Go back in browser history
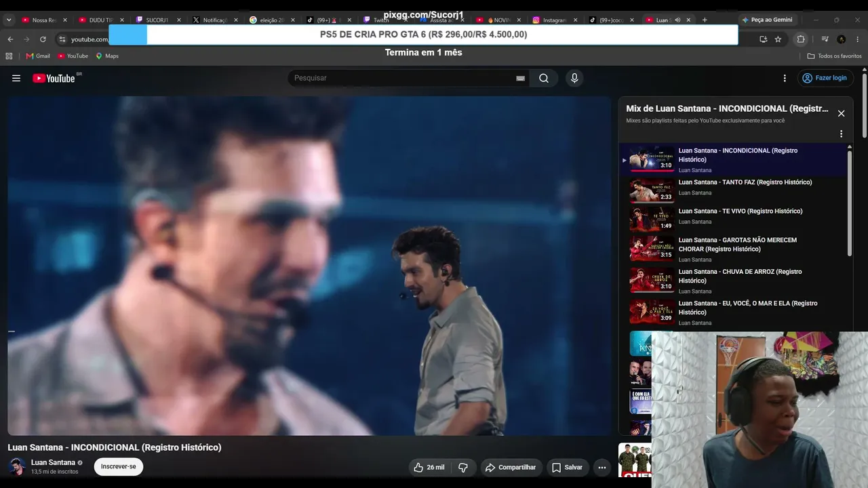Image resolution: width=868 pixels, height=488 pixels. tap(10, 39)
